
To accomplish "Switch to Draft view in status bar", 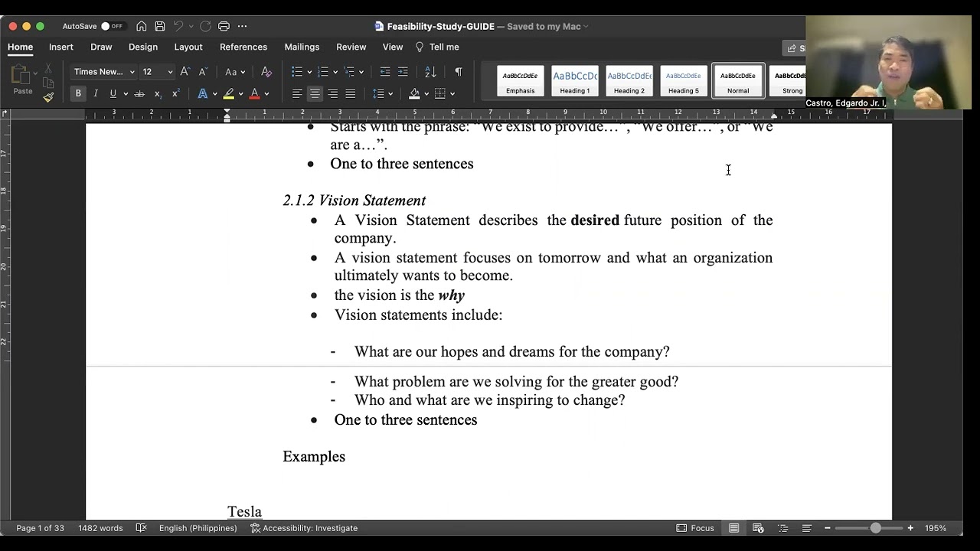I will tap(807, 528).
